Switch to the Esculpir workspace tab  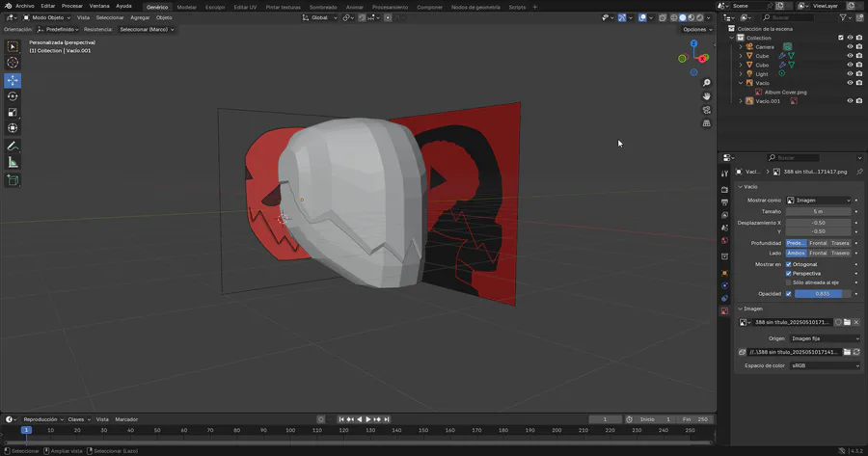pos(215,7)
